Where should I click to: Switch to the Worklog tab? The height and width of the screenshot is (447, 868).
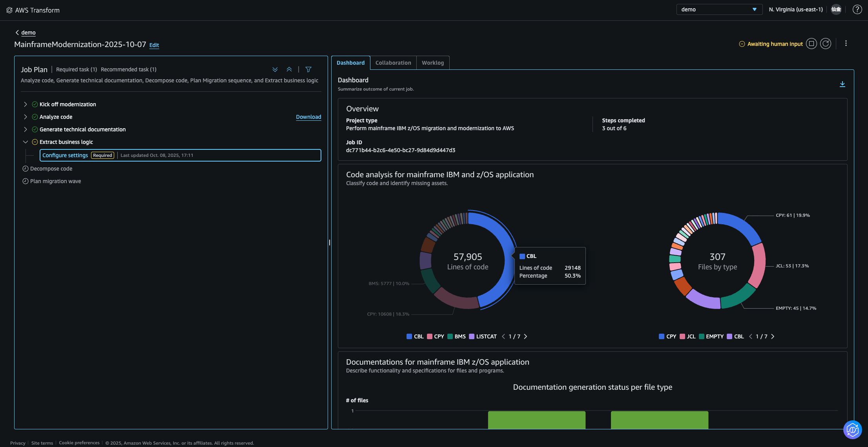433,63
